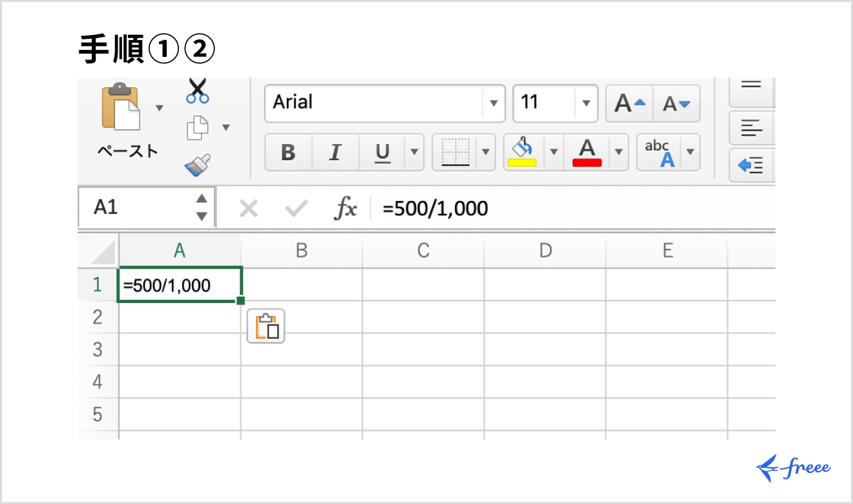The width and height of the screenshot is (853, 504).
Task: Open Paste Options floating icon
Action: (266, 326)
